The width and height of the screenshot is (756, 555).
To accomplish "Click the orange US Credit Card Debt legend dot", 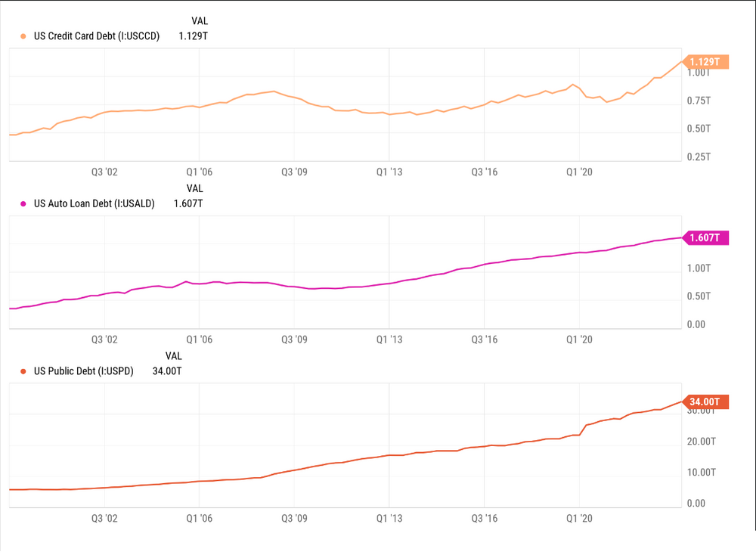I will tap(23, 36).
